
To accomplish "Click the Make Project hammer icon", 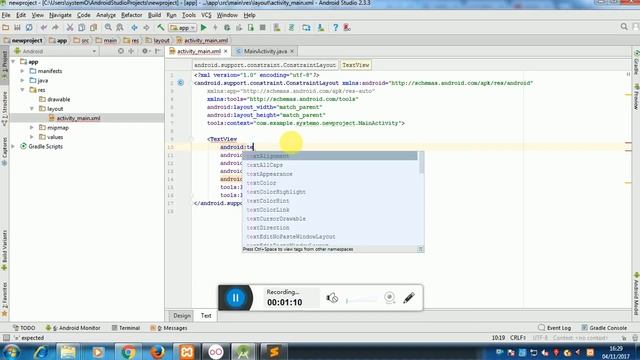I will 160,28.
